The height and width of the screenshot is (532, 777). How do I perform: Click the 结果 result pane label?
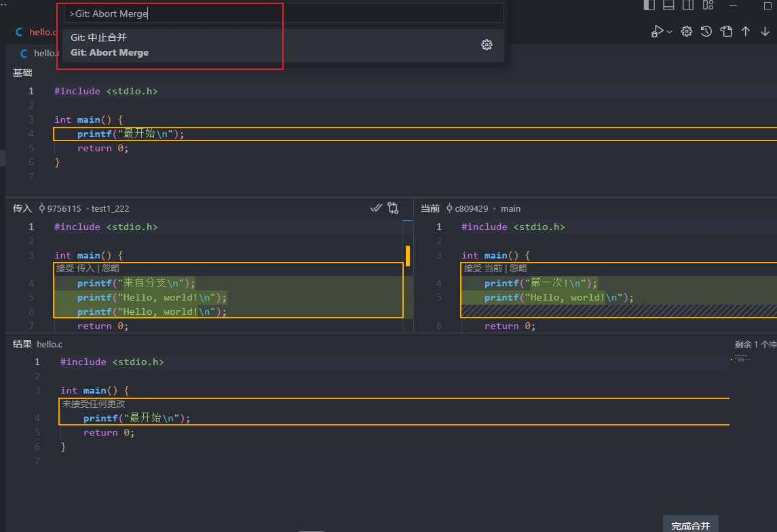tap(22, 344)
